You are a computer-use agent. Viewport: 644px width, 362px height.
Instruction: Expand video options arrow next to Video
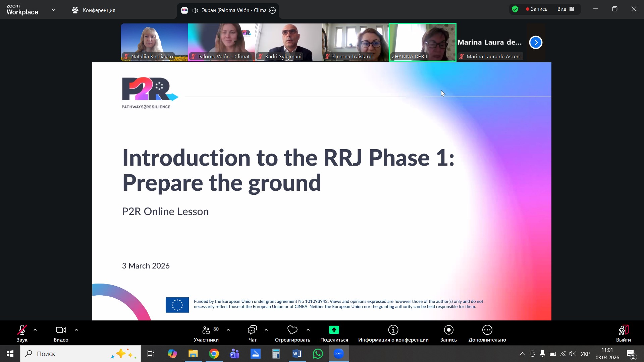[x=76, y=330]
